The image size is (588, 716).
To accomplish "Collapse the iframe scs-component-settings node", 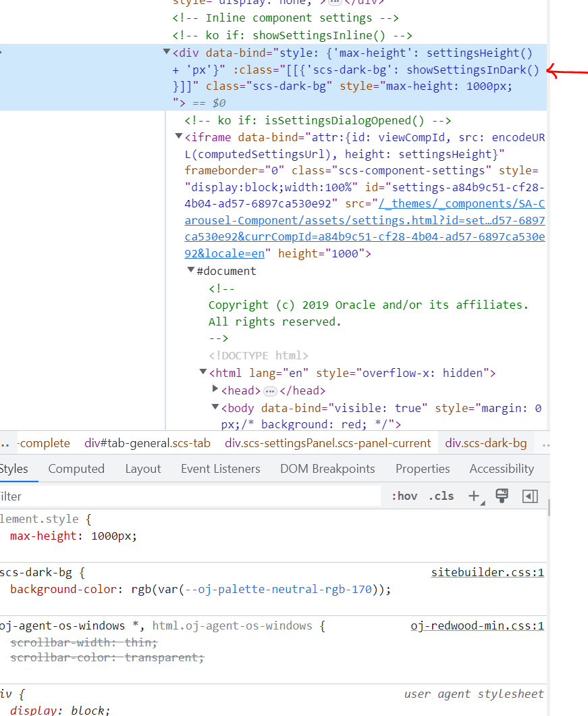I will click(x=179, y=136).
